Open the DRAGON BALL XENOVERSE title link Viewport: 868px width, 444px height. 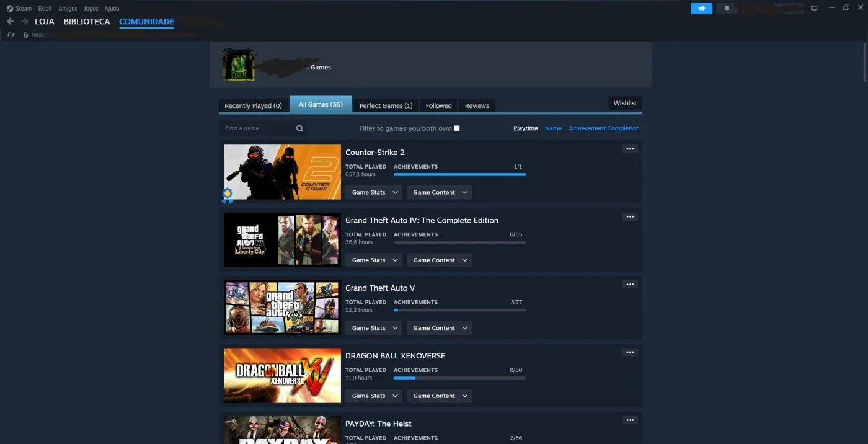395,356
